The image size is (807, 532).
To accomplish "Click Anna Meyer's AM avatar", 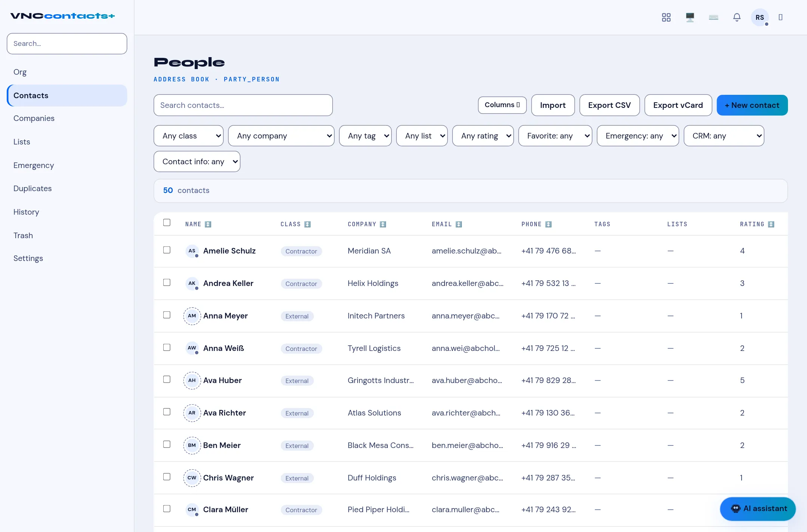I will click(x=192, y=316).
